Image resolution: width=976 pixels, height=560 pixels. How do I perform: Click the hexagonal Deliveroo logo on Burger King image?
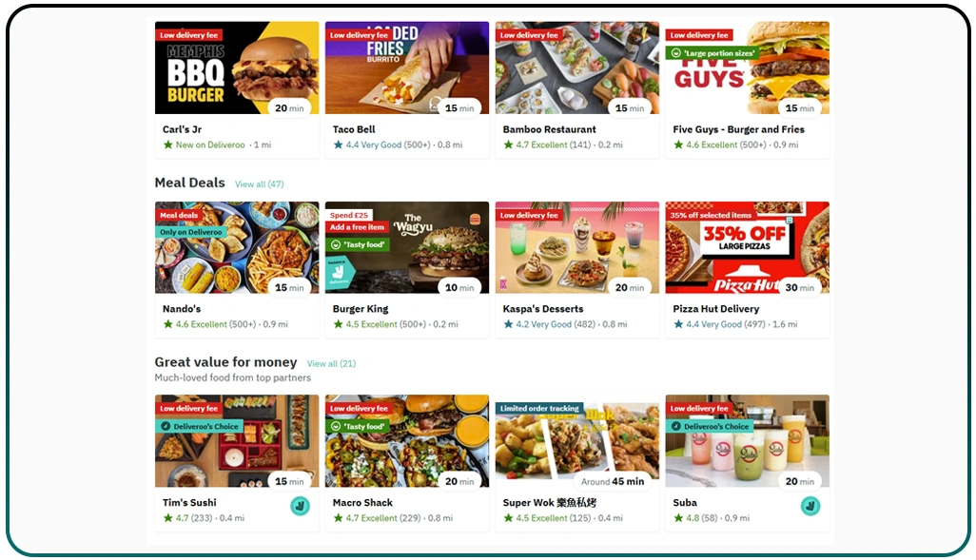tap(340, 273)
